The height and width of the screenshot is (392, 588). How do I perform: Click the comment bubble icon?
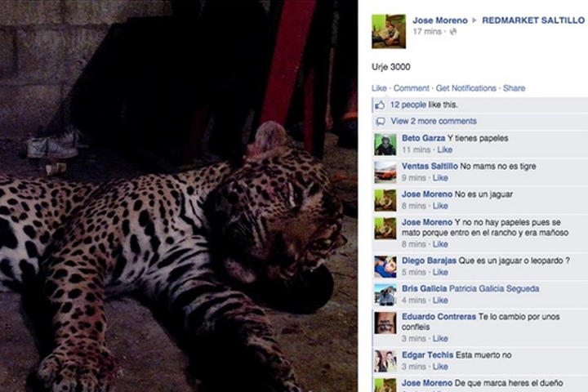point(380,122)
